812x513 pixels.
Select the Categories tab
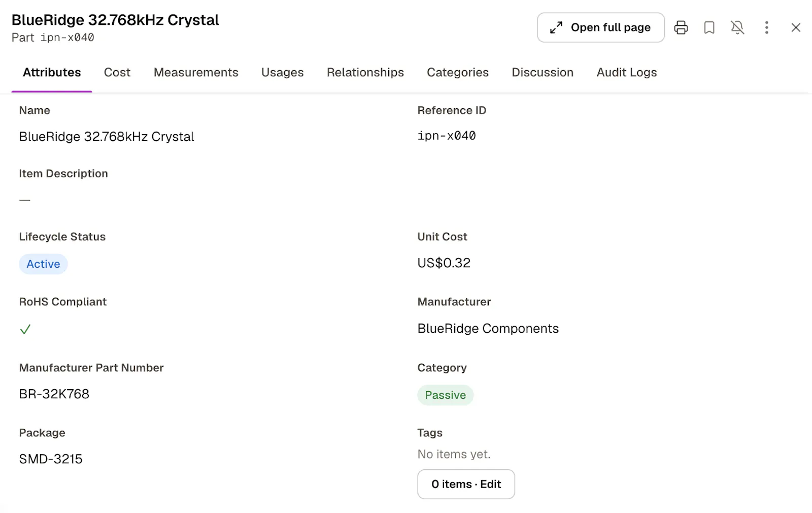point(457,73)
